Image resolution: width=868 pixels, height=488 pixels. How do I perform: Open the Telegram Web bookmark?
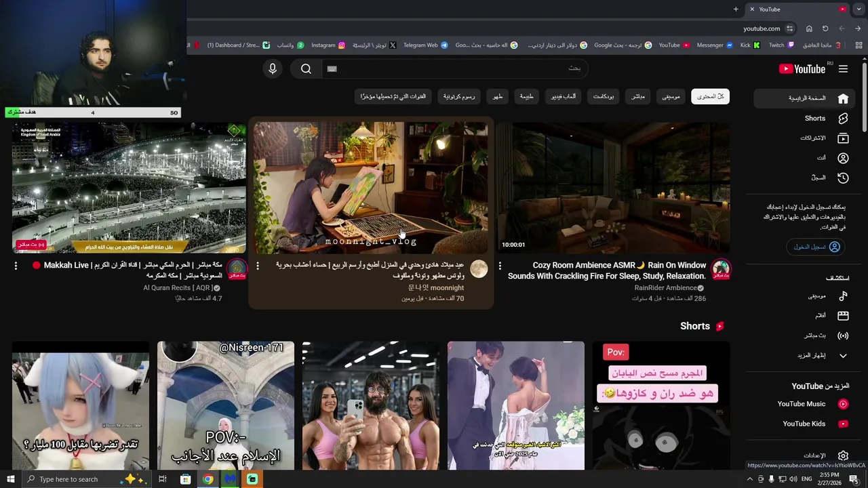coord(425,45)
